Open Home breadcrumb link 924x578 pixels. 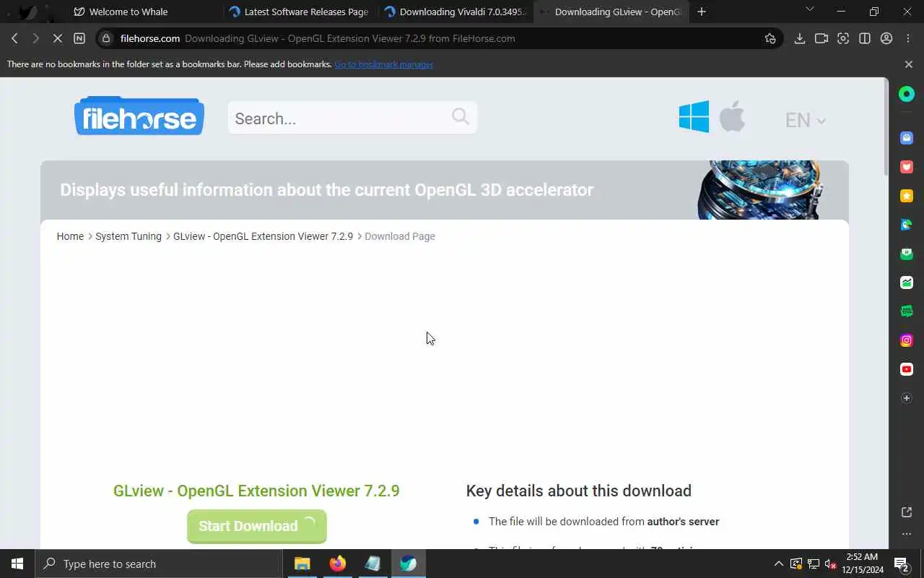(x=70, y=236)
